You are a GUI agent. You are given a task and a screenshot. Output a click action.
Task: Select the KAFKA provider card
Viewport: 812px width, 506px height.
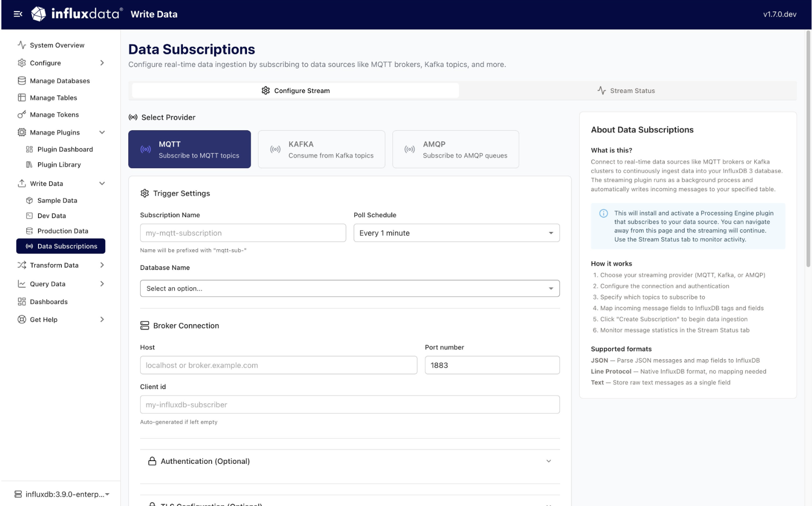point(321,149)
